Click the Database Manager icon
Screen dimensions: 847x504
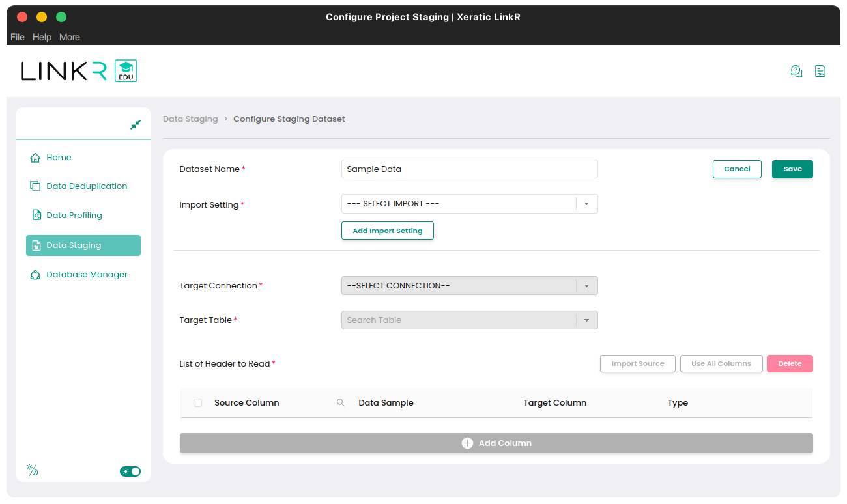(x=36, y=275)
